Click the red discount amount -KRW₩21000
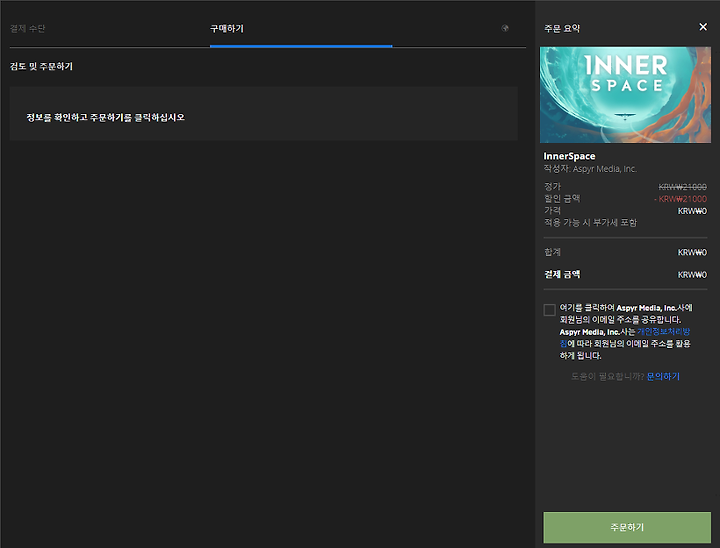The height and width of the screenshot is (548, 720). tap(681, 199)
